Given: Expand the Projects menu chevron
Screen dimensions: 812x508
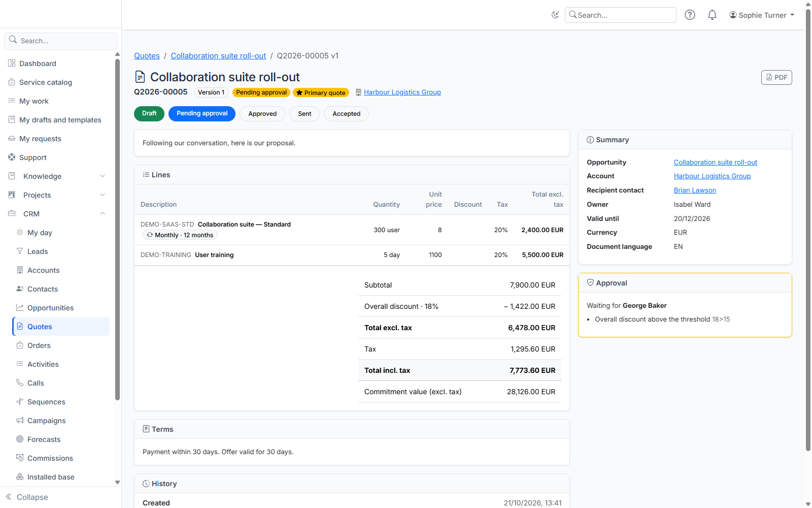Looking at the screenshot, I should pyautogui.click(x=103, y=195).
